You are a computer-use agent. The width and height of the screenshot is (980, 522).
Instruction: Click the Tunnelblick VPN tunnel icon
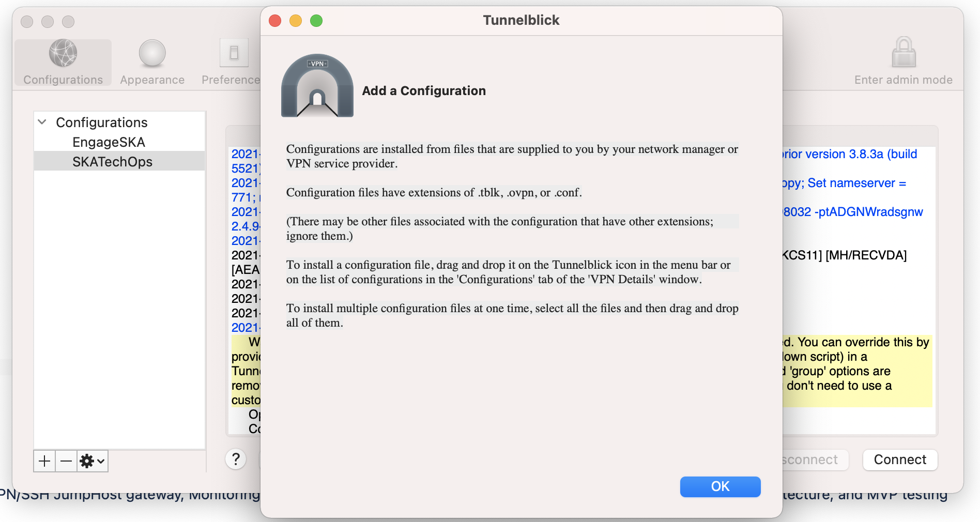coord(317,86)
